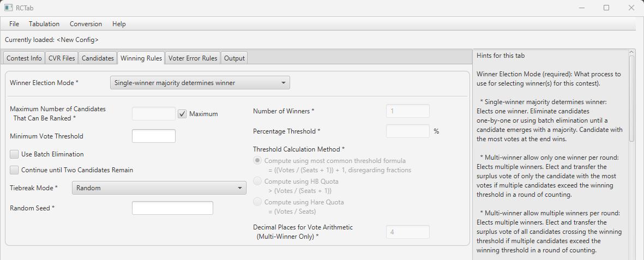
Task: Enable Use Batch Elimination
Action: pos(14,154)
